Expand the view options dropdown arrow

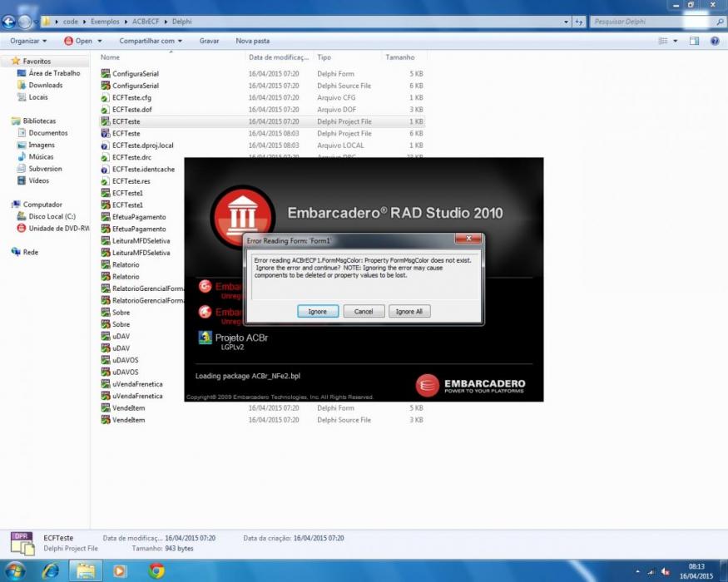[x=675, y=41]
